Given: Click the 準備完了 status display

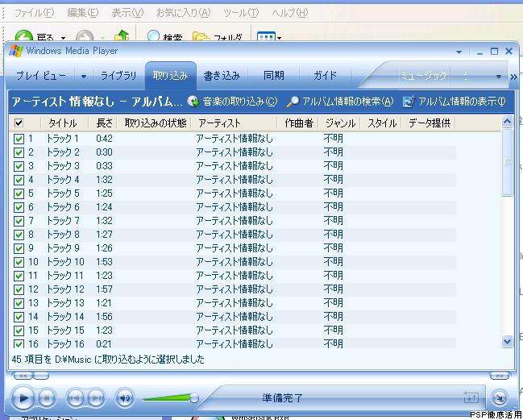Looking at the screenshot, I should click(x=282, y=397).
